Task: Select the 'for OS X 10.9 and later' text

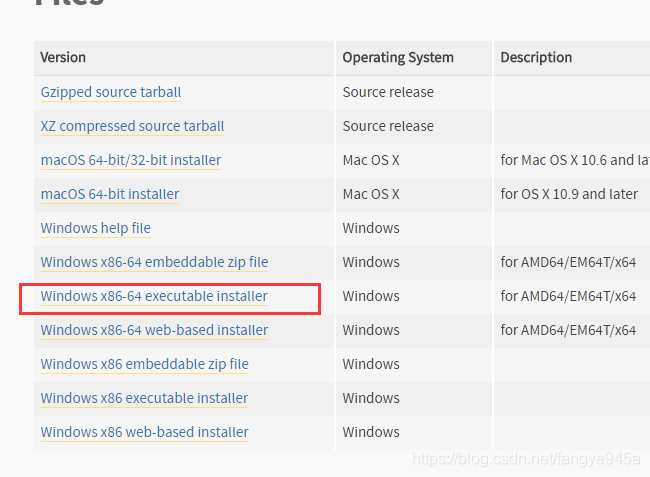Action: click(x=569, y=194)
